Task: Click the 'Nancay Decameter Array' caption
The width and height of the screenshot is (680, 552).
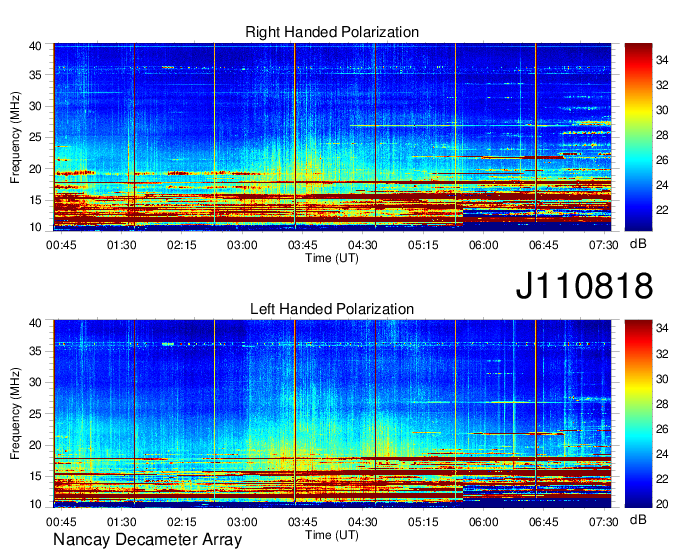Action: click(147, 540)
